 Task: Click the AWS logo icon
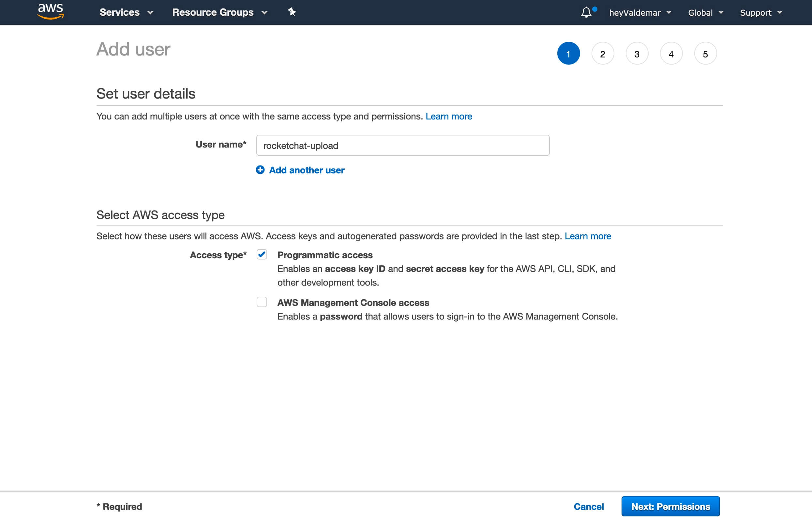[51, 12]
